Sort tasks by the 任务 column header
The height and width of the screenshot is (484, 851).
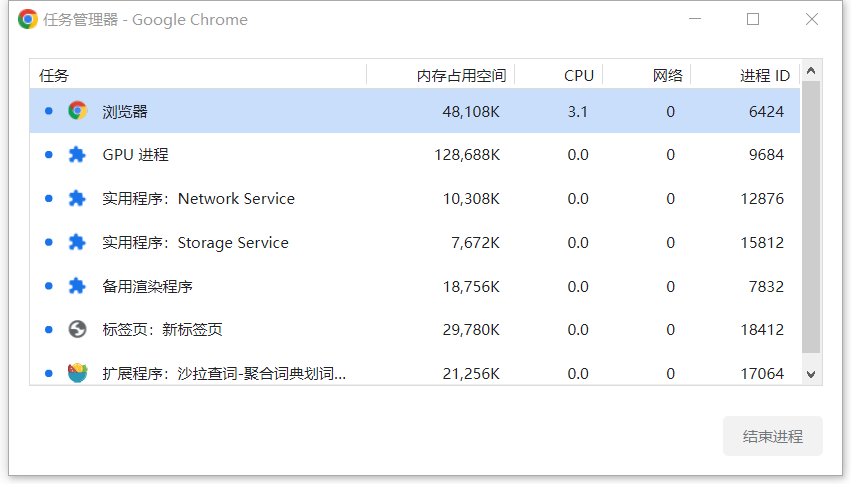(x=55, y=76)
